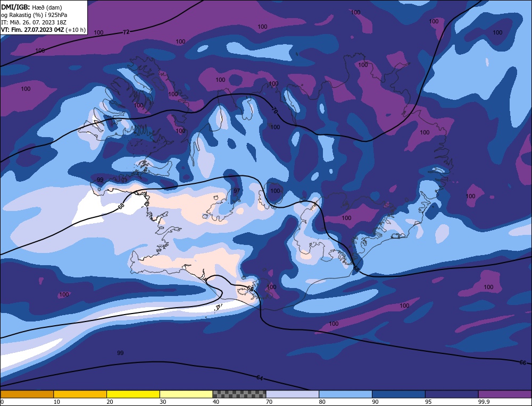Click the '97' humidity value on map

tap(237, 191)
